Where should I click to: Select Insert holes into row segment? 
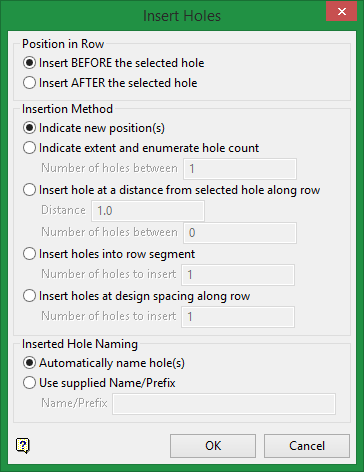click(x=109, y=254)
